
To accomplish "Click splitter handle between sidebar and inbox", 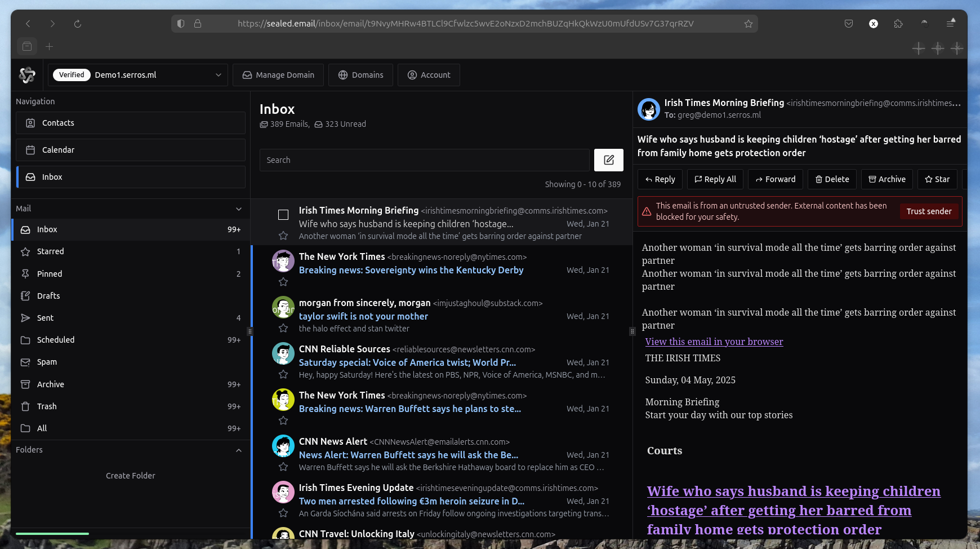I will point(250,331).
